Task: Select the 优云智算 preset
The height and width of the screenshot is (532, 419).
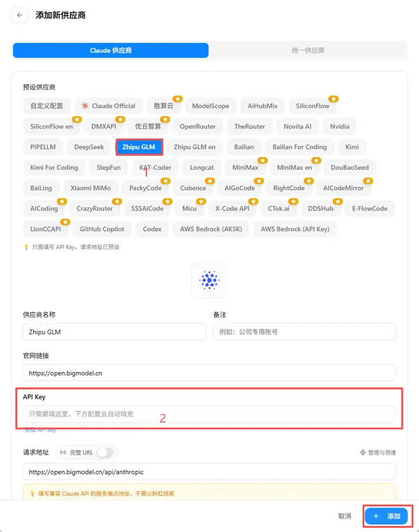Action: pyautogui.click(x=148, y=127)
